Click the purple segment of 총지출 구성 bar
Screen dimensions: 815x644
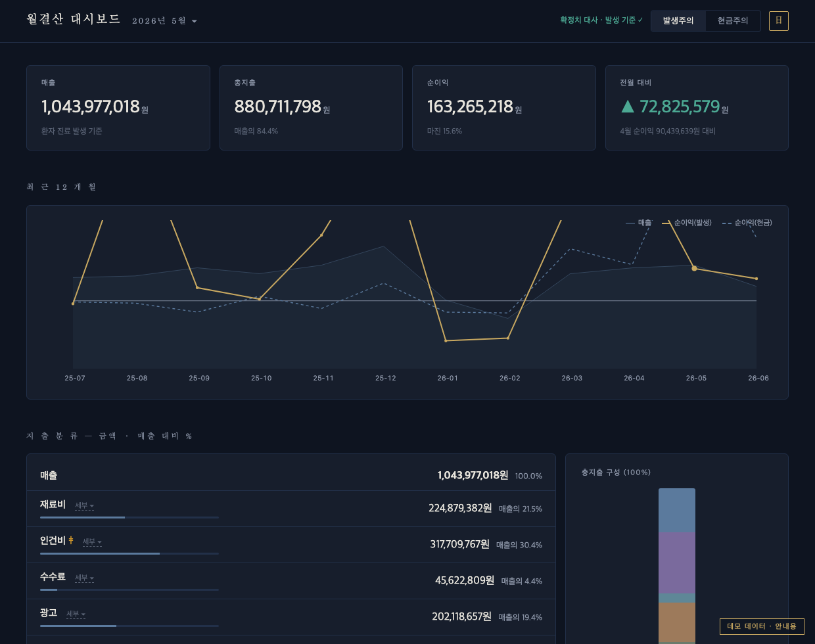tap(677, 563)
